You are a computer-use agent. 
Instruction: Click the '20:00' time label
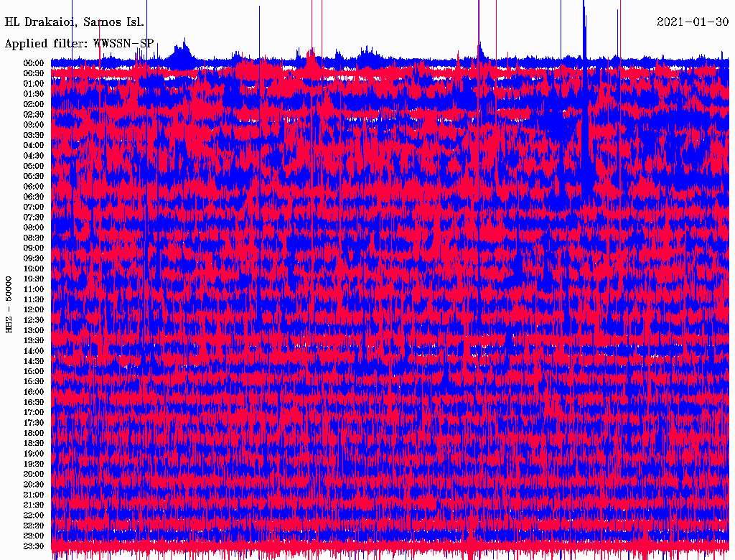tap(34, 474)
